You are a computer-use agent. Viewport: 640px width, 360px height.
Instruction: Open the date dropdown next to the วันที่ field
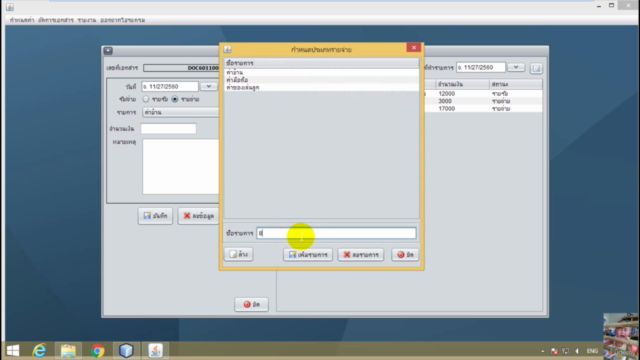(209, 87)
